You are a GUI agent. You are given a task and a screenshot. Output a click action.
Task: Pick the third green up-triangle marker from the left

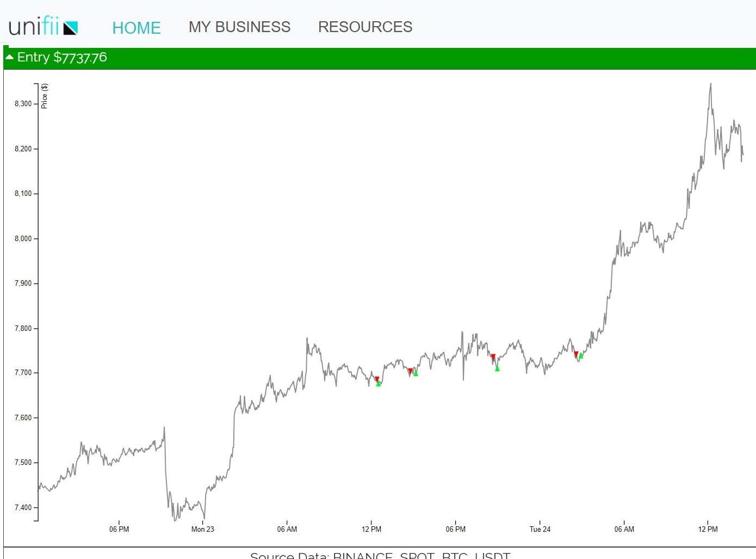pyautogui.click(x=497, y=369)
